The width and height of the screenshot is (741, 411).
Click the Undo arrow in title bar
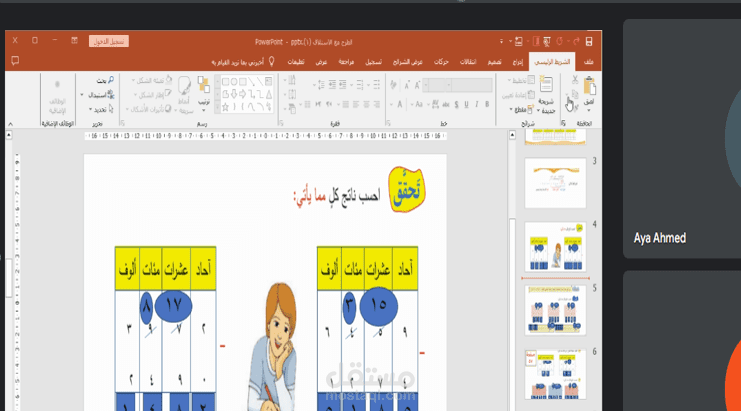[x=576, y=42]
